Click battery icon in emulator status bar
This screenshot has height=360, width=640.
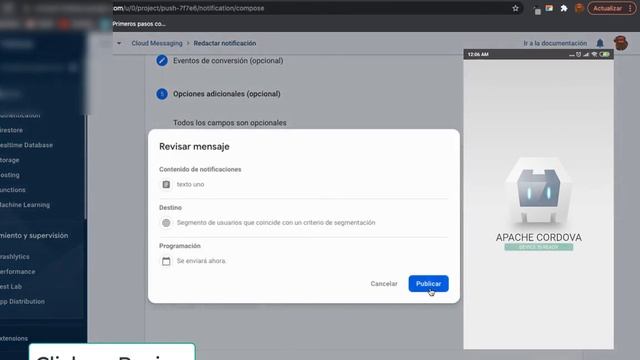coord(605,54)
